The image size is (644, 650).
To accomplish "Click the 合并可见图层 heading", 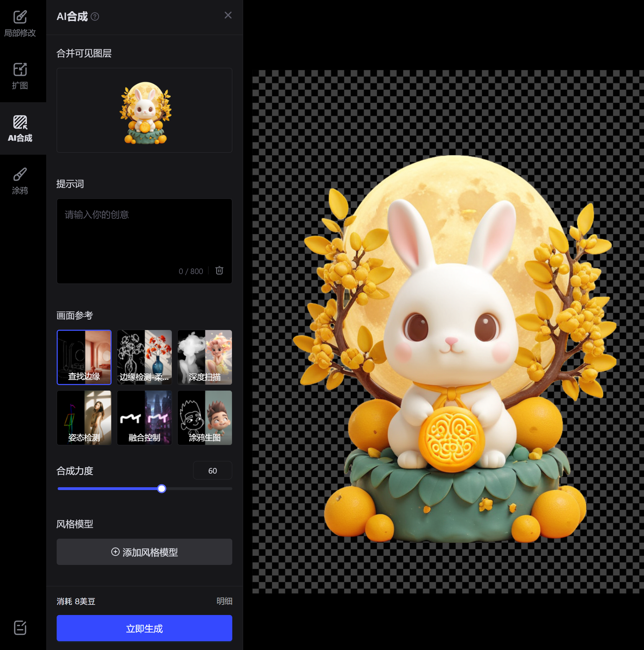I will coord(84,53).
